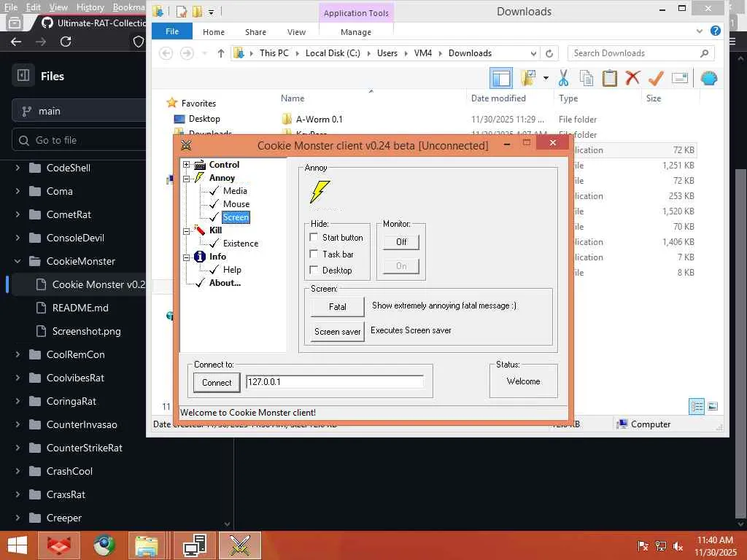Open the File tab in Explorer
747x560 pixels.
172,31
